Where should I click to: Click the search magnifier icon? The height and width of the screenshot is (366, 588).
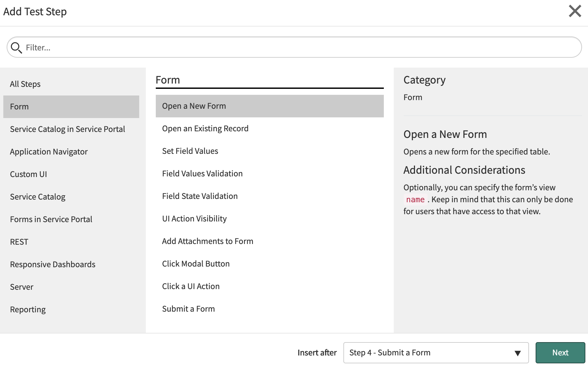pos(16,48)
